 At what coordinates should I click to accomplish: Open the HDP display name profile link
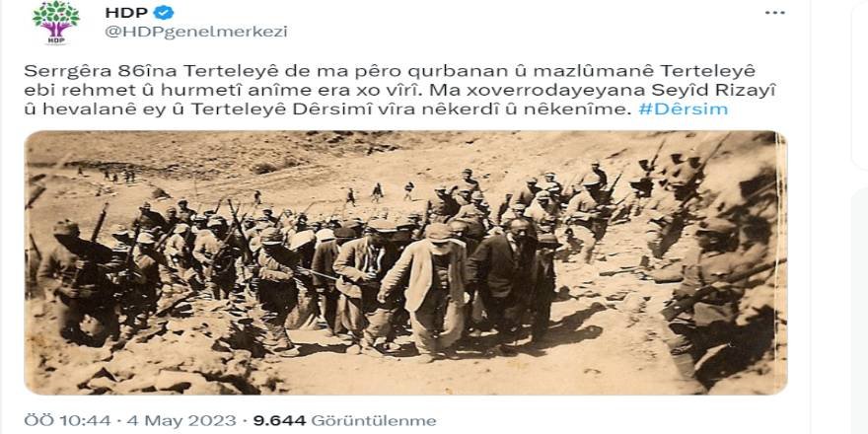(126, 12)
